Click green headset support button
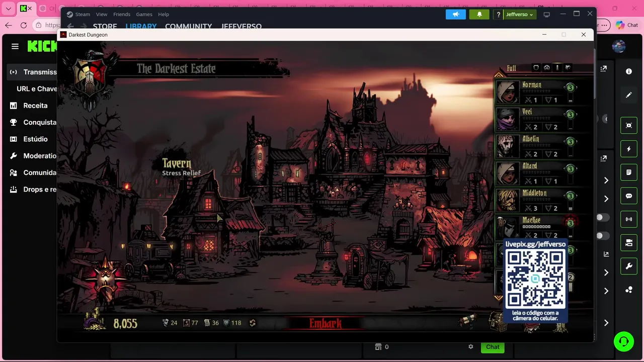 pos(624,342)
